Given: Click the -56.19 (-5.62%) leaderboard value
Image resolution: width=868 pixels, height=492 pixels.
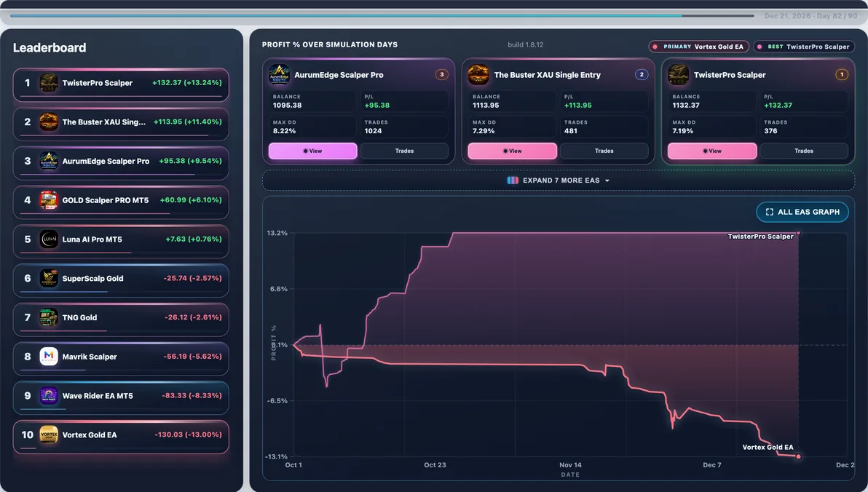Looking at the screenshot, I should point(193,357).
